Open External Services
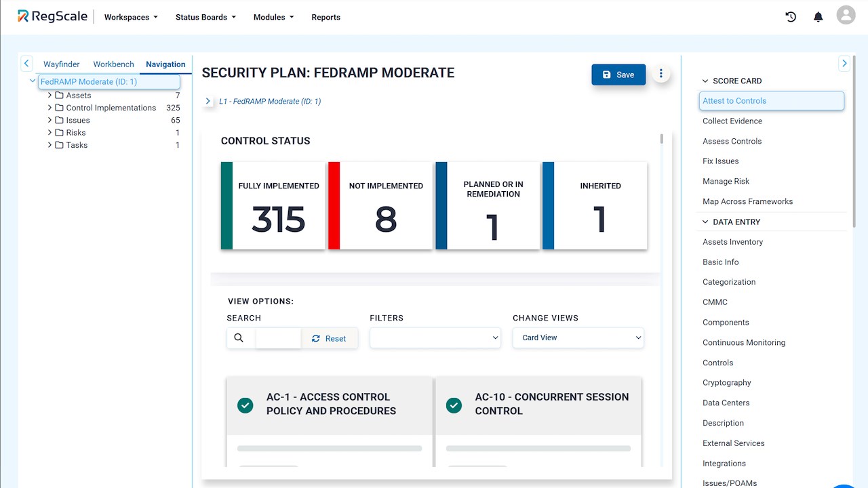The image size is (868, 488). pos(734,443)
